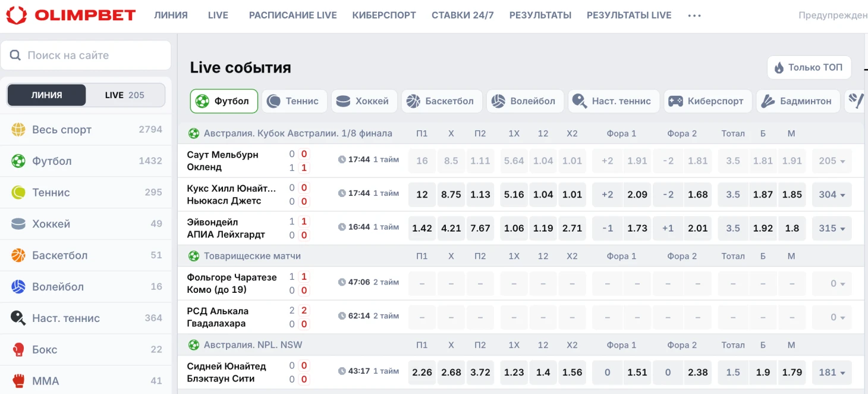Image resolution: width=868 pixels, height=394 pixels.
Task: Open Сидней Юнайтед vs Блэктаун Сити match
Action: (227, 373)
